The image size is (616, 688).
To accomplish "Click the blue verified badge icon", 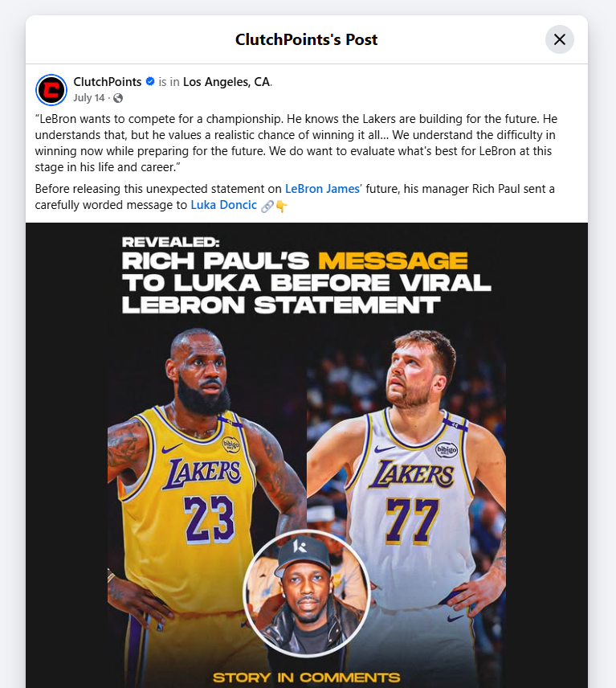I will pyautogui.click(x=150, y=82).
